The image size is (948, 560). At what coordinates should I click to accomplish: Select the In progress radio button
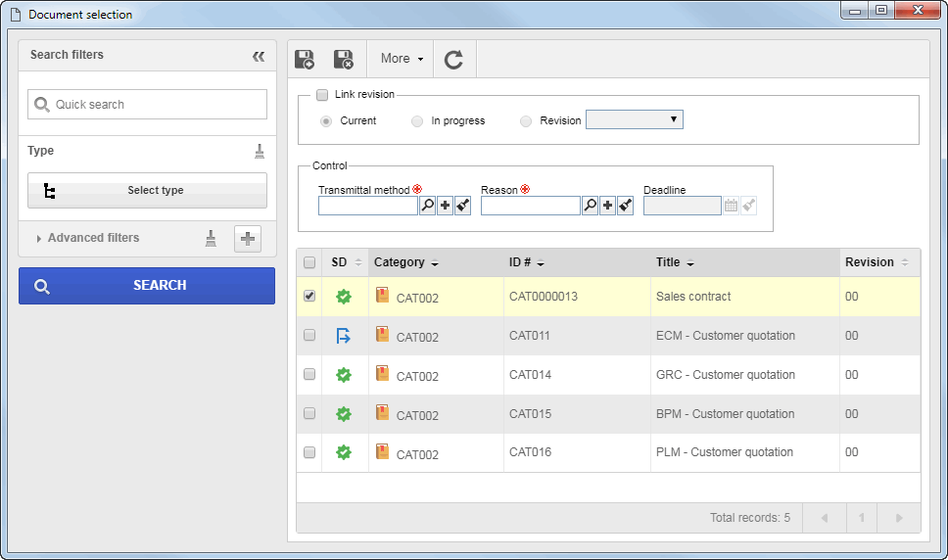(x=417, y=121)
